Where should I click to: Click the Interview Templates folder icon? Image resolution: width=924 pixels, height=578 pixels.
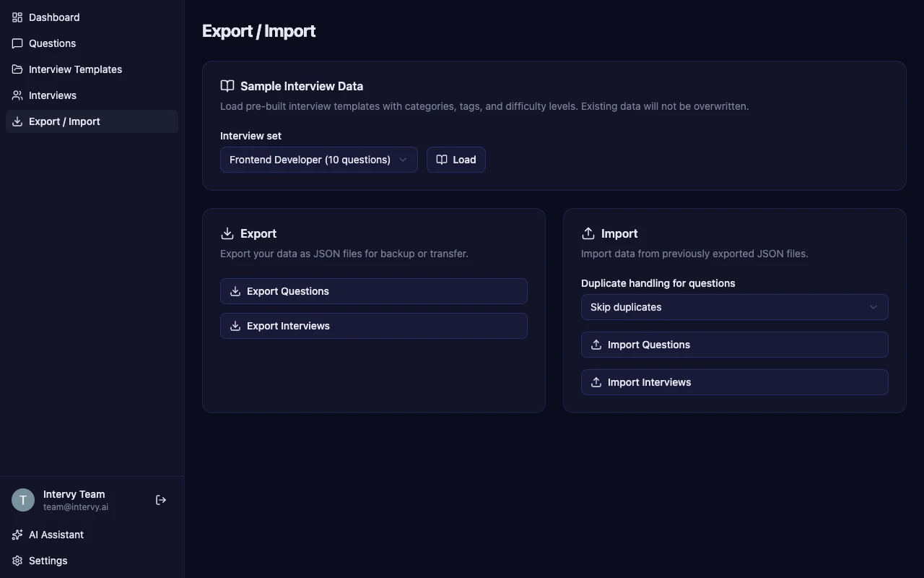click(x=17, y=69)
